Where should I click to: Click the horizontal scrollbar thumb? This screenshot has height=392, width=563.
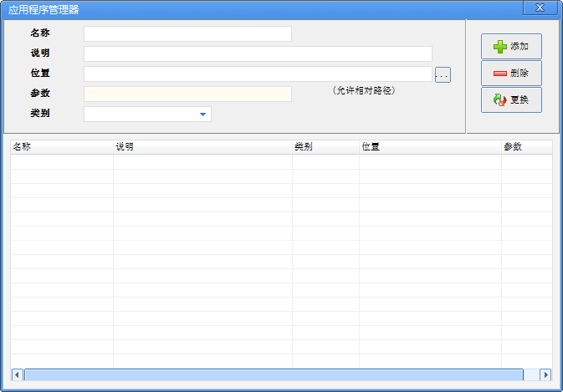click(x=274, y=374)
